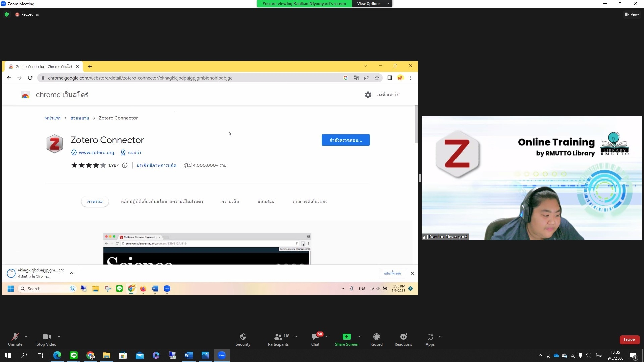Open Microsoft Edge from the taskbar

tap(57, 355)
